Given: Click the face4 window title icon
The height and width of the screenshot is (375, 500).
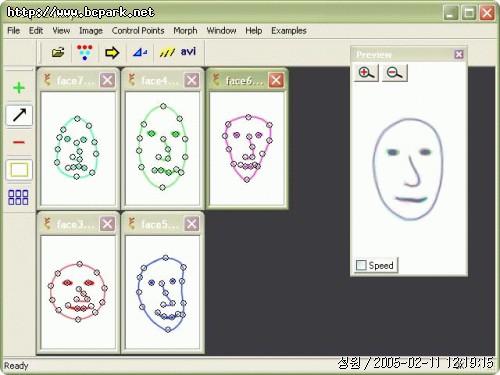Looking at the screenshot, I should [x=132, y=80].
